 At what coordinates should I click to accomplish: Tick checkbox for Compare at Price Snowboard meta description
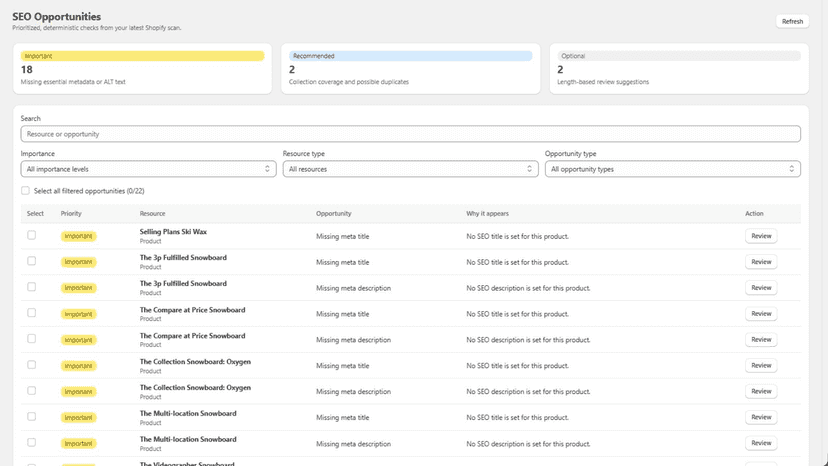point(32,339)
